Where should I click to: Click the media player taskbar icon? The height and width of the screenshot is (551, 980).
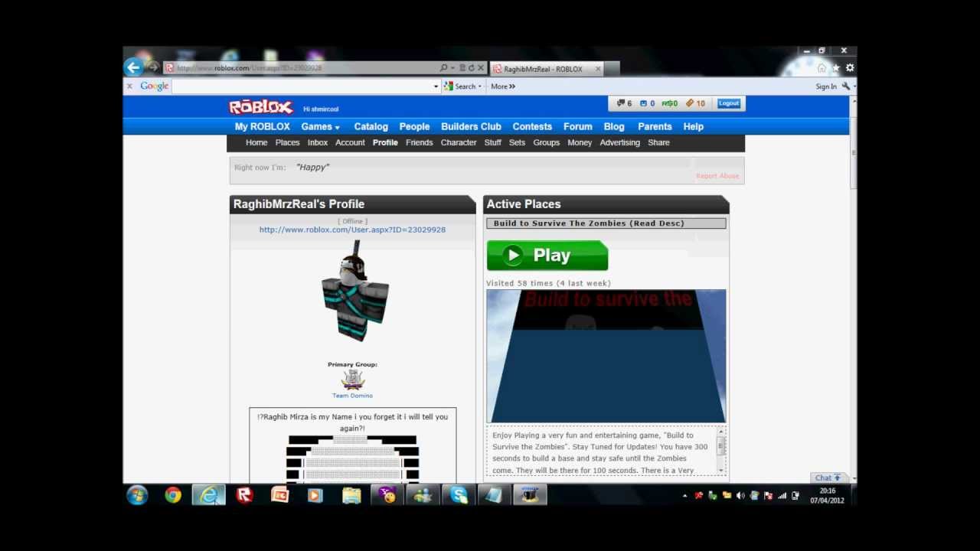(315, 495)
